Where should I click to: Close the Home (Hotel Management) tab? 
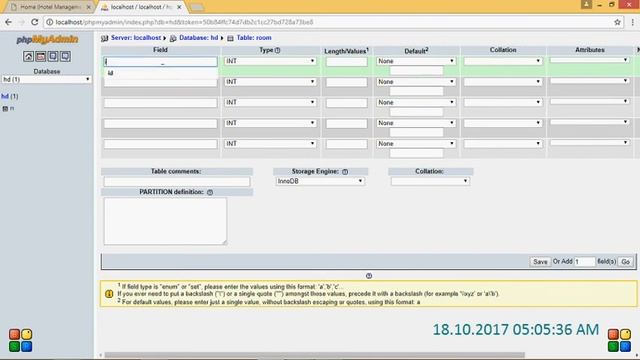pos(89,7)
